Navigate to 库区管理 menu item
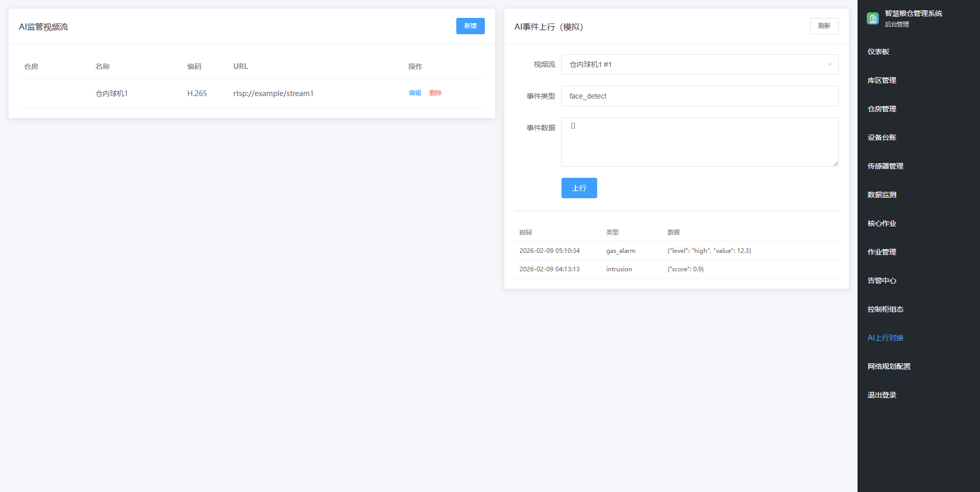The height and width of the screenshot is (492, 980). click(881, 80)
